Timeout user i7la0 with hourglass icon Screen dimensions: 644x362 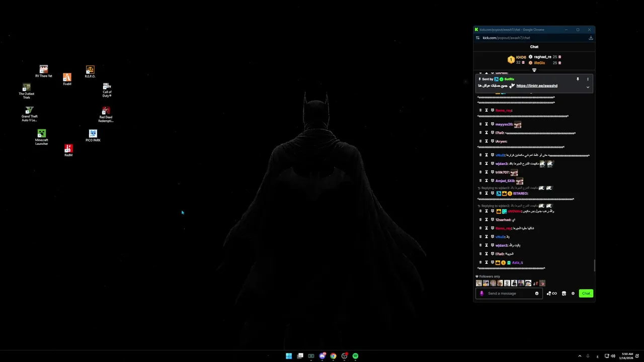487,133
